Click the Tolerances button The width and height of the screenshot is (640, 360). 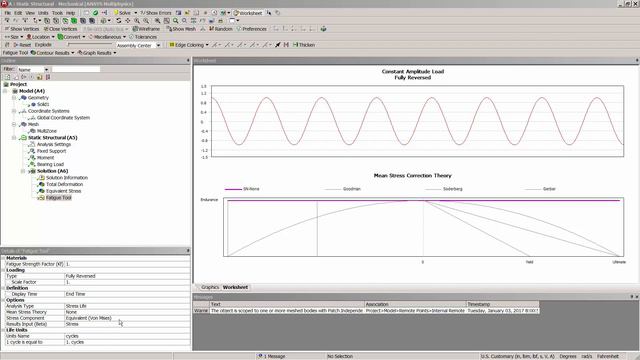pyautogui.click(x=143, y=37)
